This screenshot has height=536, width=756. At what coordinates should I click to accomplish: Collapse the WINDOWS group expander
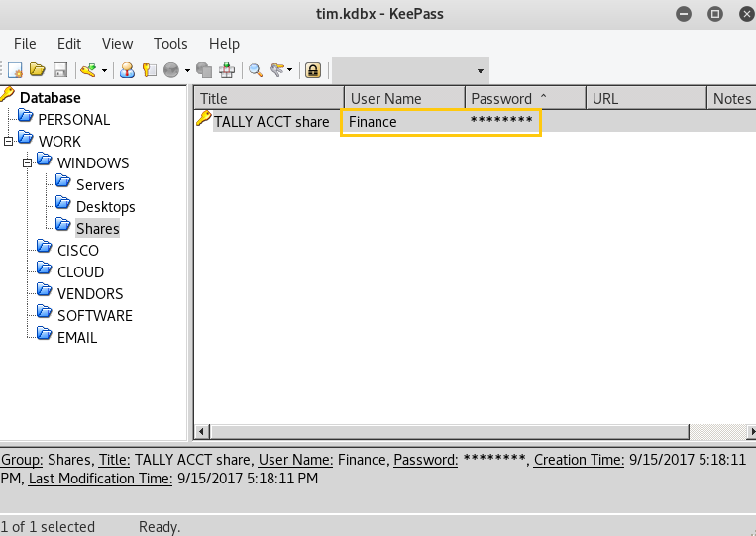(x=28, y=162)
